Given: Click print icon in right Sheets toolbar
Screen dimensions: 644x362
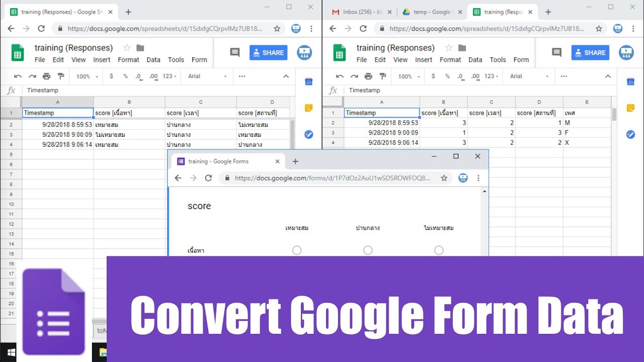Looking at the screenshot, I should click(368, 76).
